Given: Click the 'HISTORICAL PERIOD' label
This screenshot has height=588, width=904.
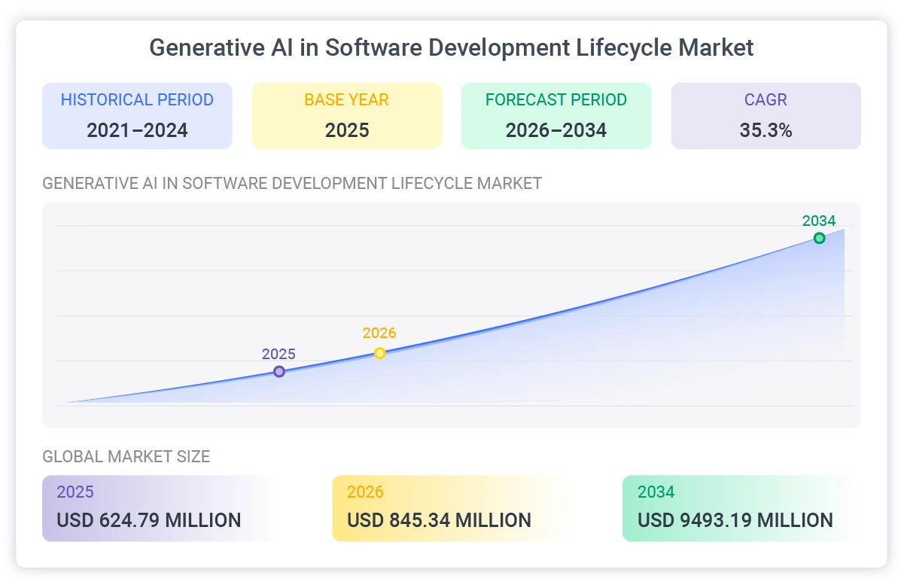Looking at the screenshot, I should [137, 99].
